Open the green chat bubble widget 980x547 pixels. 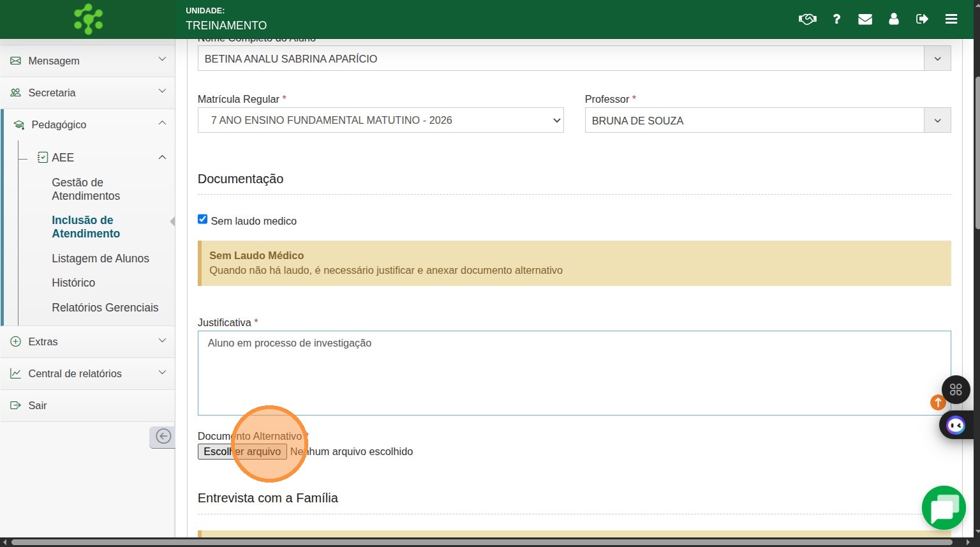coord(944,508)
